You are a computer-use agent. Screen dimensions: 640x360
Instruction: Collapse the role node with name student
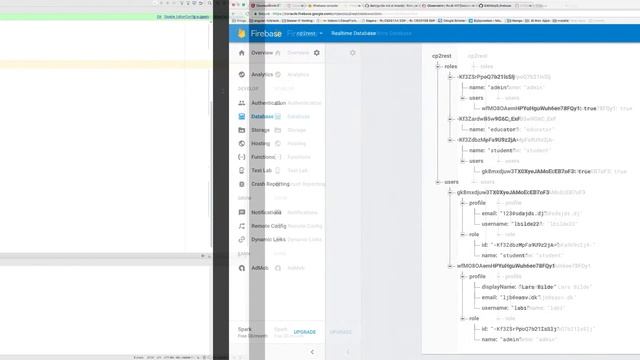point(463,234)
